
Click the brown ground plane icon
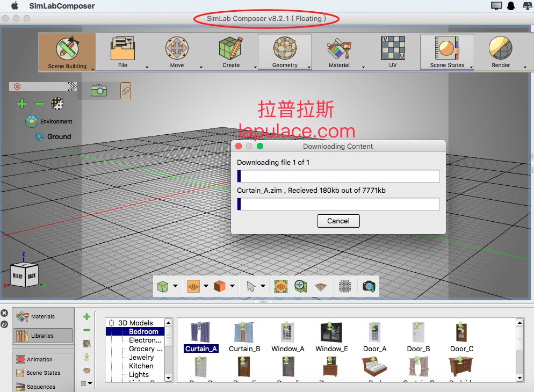pos(321,287)
